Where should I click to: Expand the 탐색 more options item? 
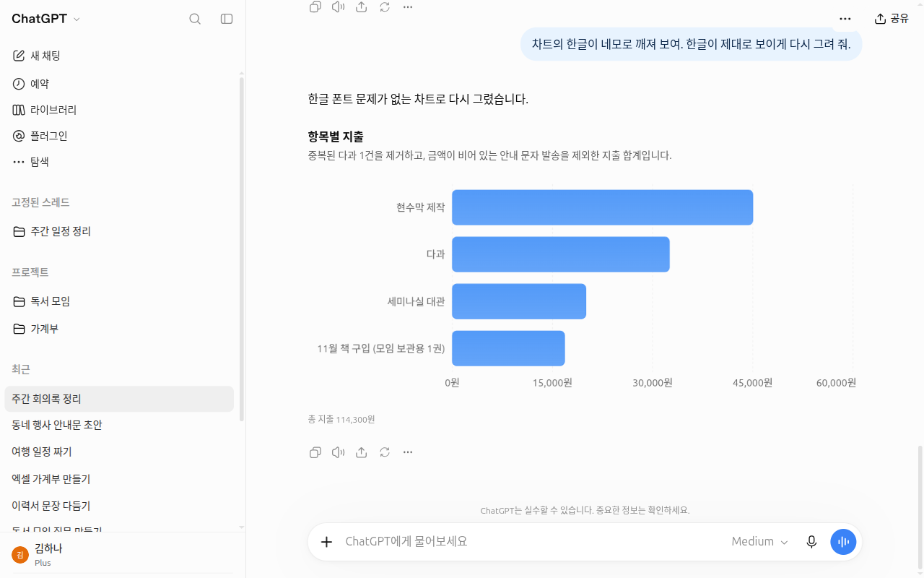tap(119, 162)
